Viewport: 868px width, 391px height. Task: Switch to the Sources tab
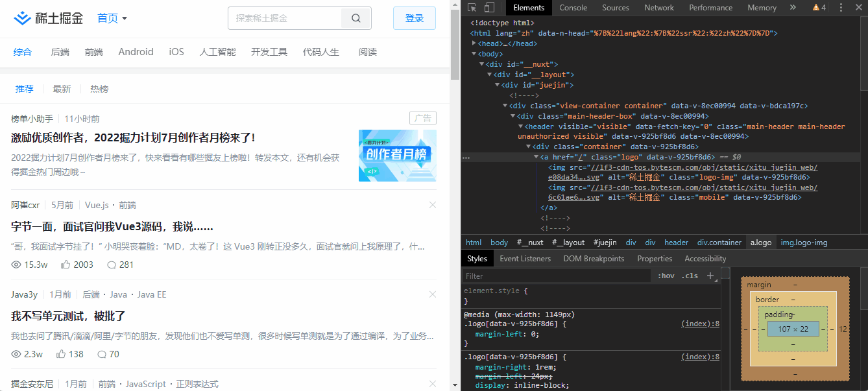[616, 8]
